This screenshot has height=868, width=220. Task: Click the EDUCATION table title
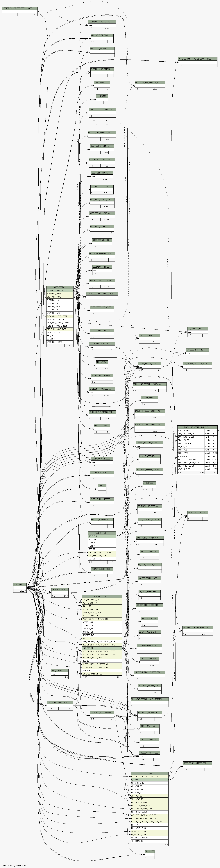point(102,362)
